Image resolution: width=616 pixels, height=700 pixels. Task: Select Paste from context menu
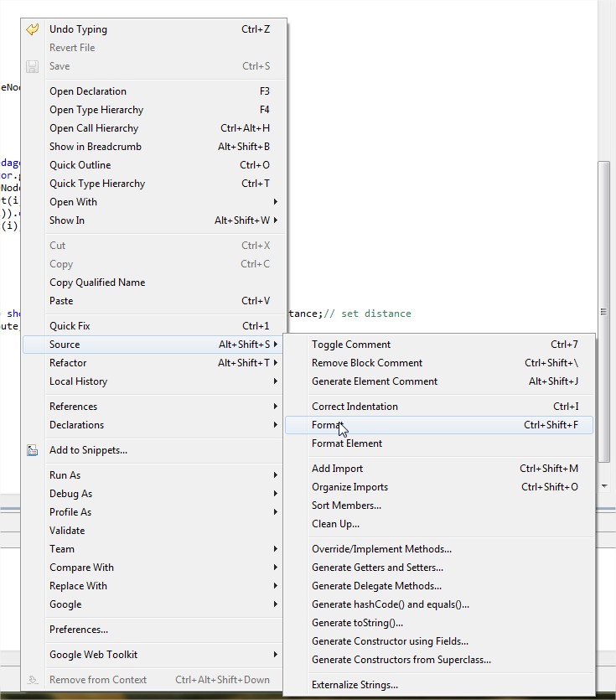pos(153,301)
